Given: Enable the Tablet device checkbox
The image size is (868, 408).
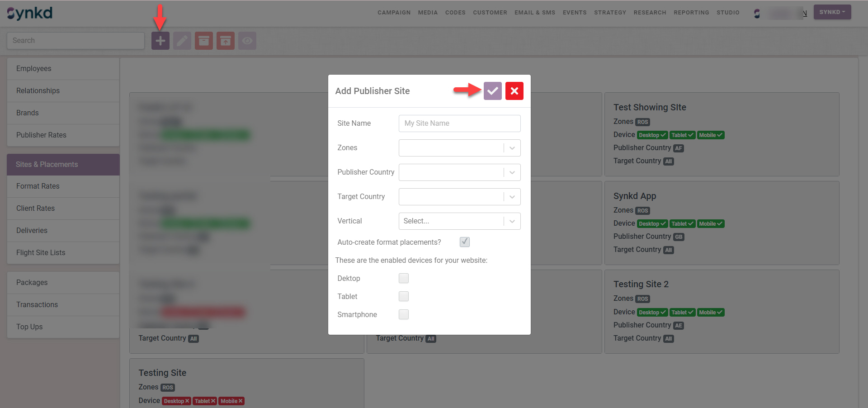Looking at the screenshot, I should [403, 296].
